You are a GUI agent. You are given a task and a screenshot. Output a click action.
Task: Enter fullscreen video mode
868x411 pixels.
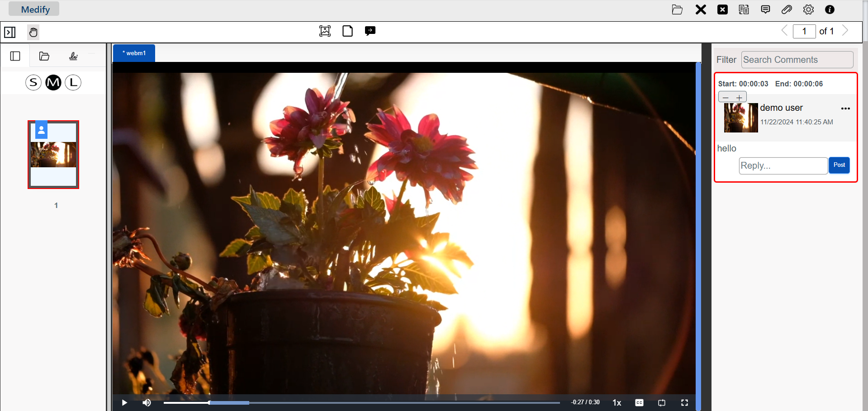(x=684, y=402)
